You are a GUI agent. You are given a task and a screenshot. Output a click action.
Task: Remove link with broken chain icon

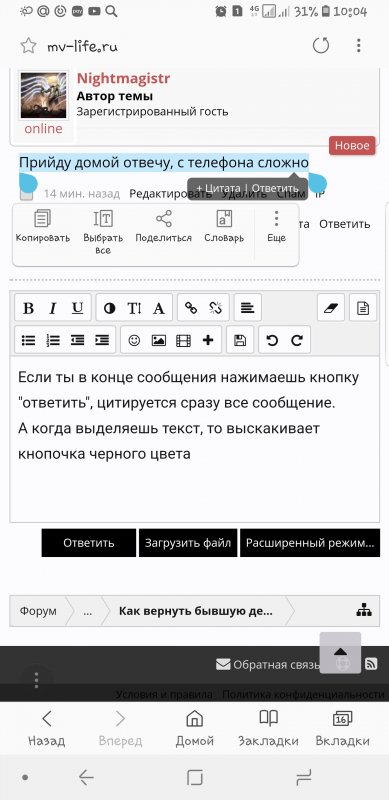(215, 308)
